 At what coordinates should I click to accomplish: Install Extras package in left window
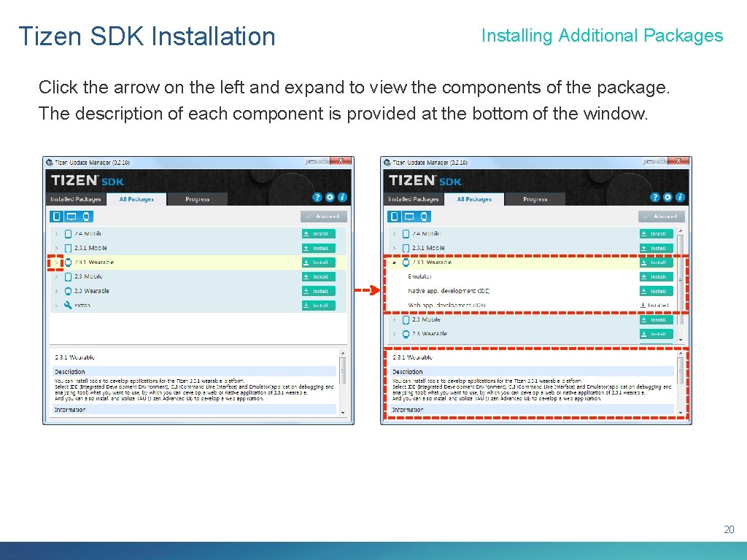click(x=318, y=306)
